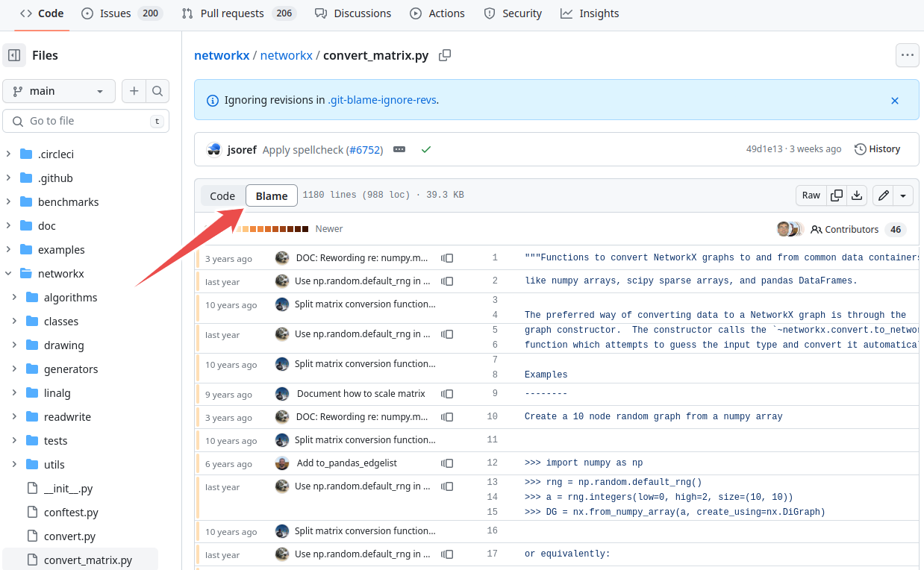View prior blame for Add to_pandas_edgelist row
This screenshot has width=924, height=570.
(x=447, y=463)
